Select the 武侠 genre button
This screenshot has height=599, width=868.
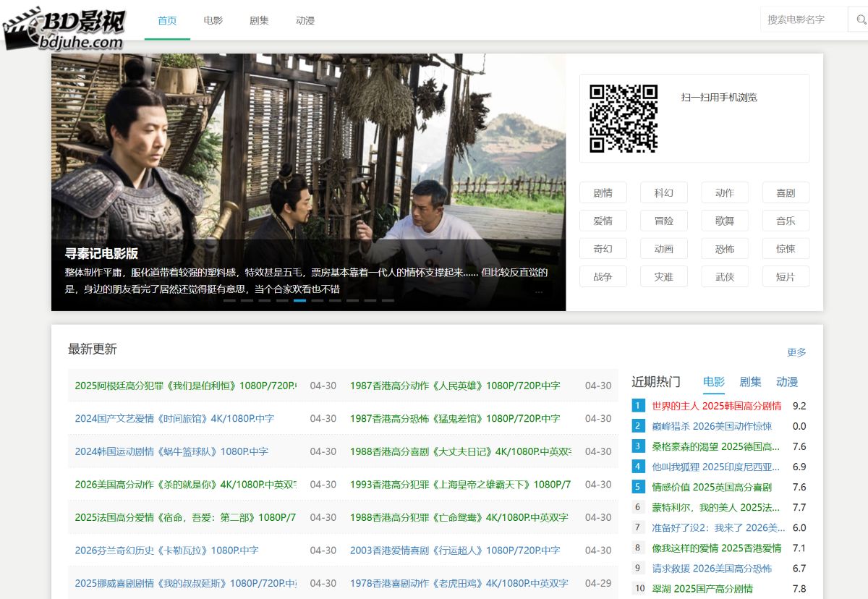724,276
